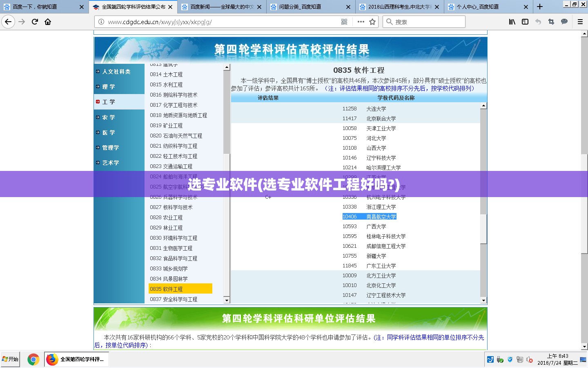Open 0823 交通运输工程 discipline
588x368 pixels.
[x=171, y=166]
